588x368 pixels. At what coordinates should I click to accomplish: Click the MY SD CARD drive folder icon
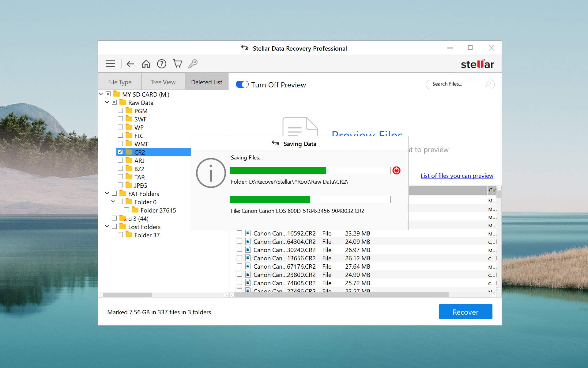click(117, 94)
